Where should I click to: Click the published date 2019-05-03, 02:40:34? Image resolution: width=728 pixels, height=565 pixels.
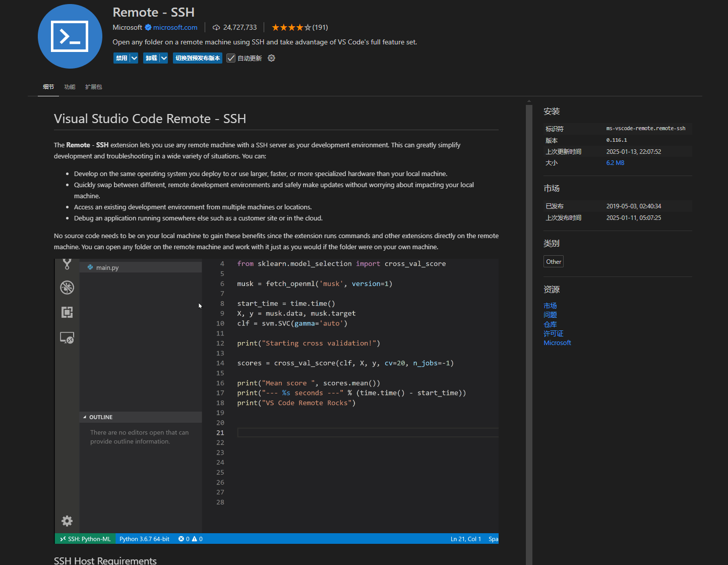pyautogui.click(x=634, y=206)
